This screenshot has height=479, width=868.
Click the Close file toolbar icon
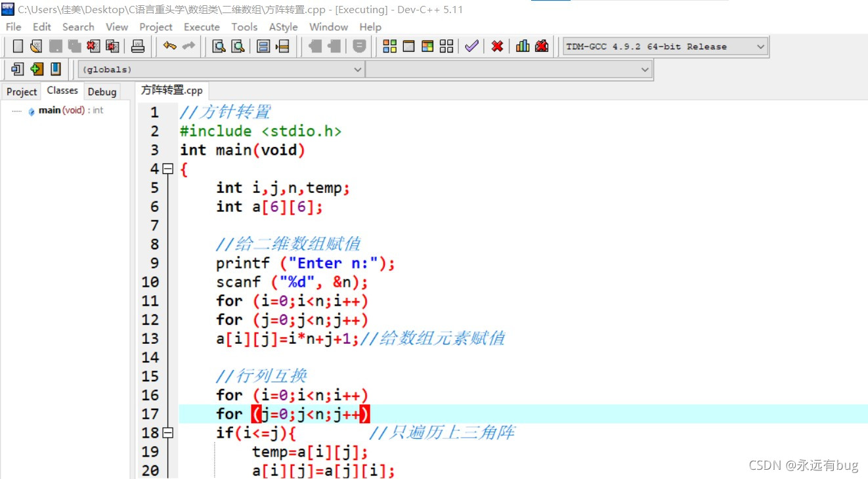coord(93,47)
